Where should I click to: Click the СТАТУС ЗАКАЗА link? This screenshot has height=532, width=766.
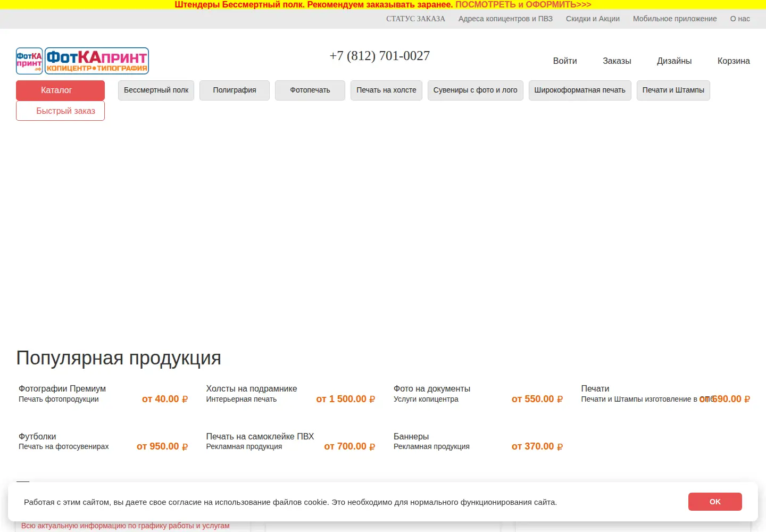point(415,19)
